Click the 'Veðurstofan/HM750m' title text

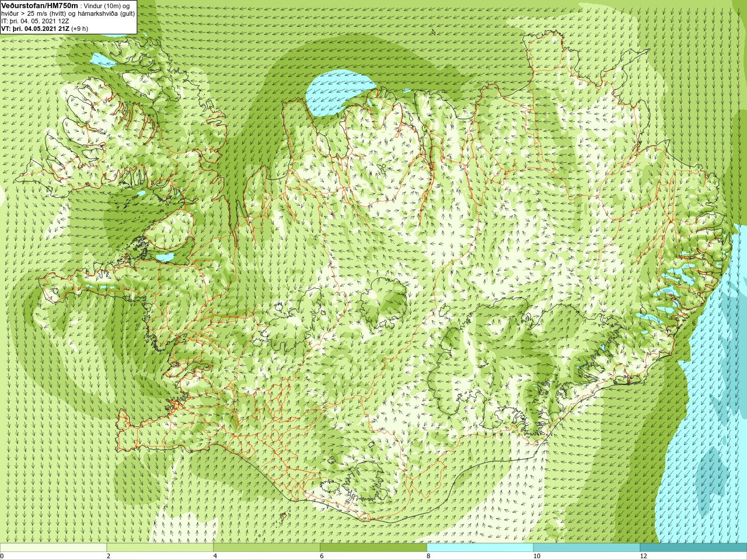click(40, 5)
